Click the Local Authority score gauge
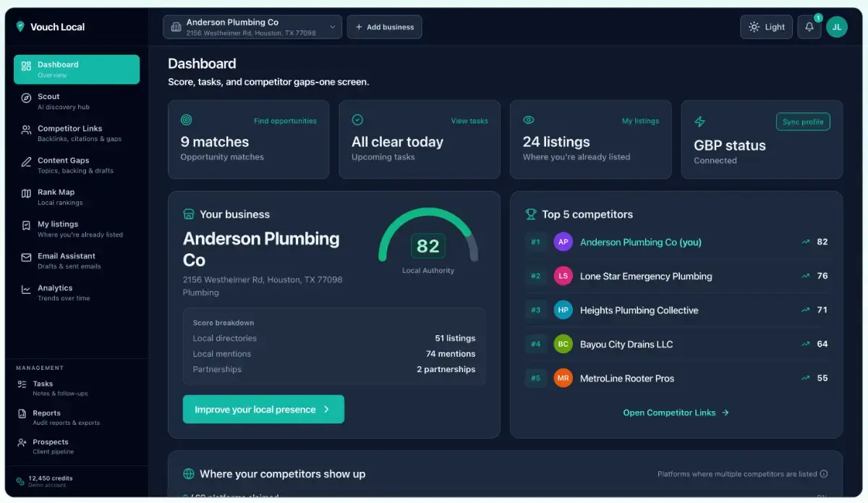 (428, 239)
